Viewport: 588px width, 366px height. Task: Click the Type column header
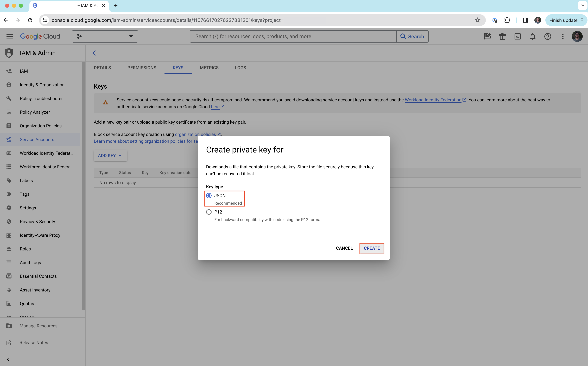(x=104, y=173)
